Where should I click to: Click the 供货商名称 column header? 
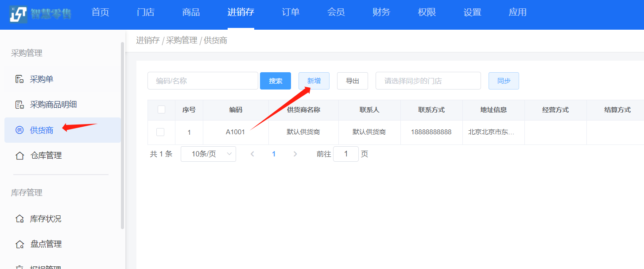point(303,110)
